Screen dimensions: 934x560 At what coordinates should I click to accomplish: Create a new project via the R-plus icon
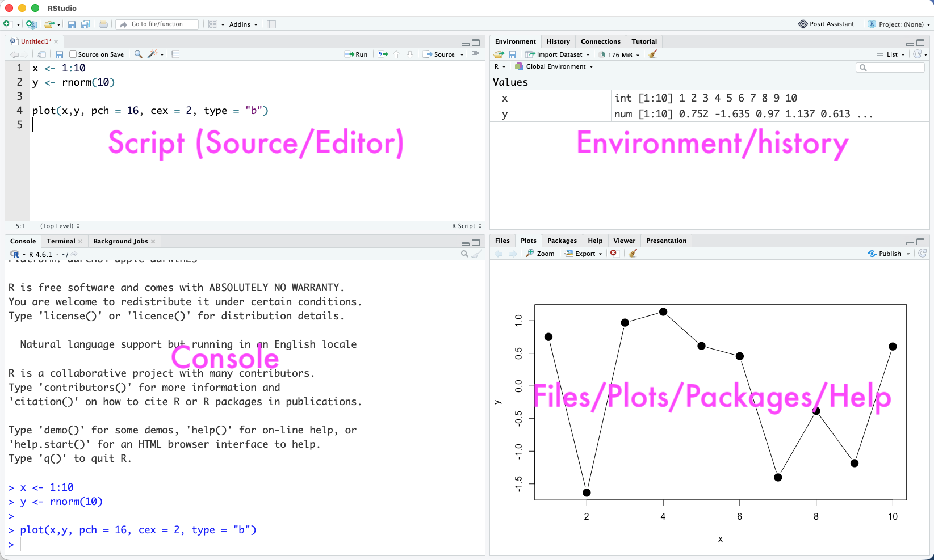[x=31, y=24]
